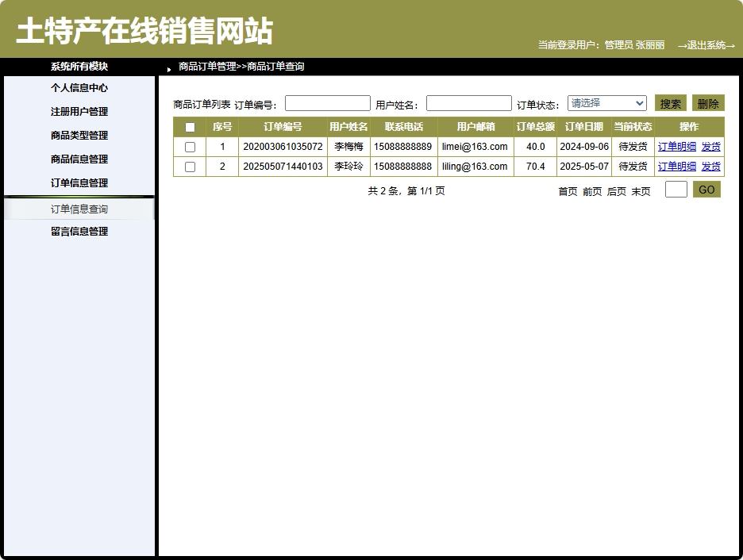Viewport: 743px width, 560px height.
Task: Click 首页 pagination link
Action: 568,191
